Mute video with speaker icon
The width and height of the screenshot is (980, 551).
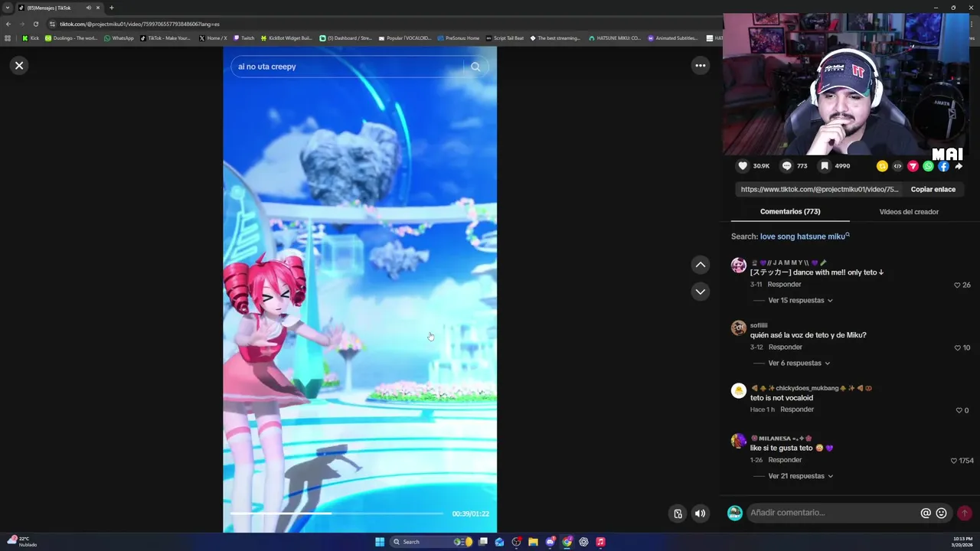[x=700, y=514]
